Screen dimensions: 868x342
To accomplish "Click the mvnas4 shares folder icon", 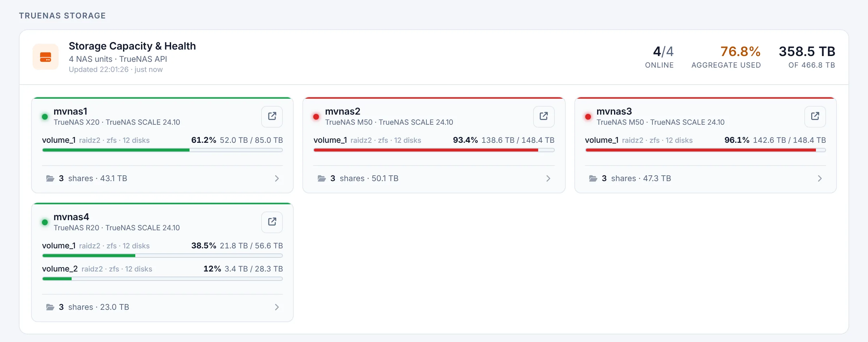I will pos(50,307).
